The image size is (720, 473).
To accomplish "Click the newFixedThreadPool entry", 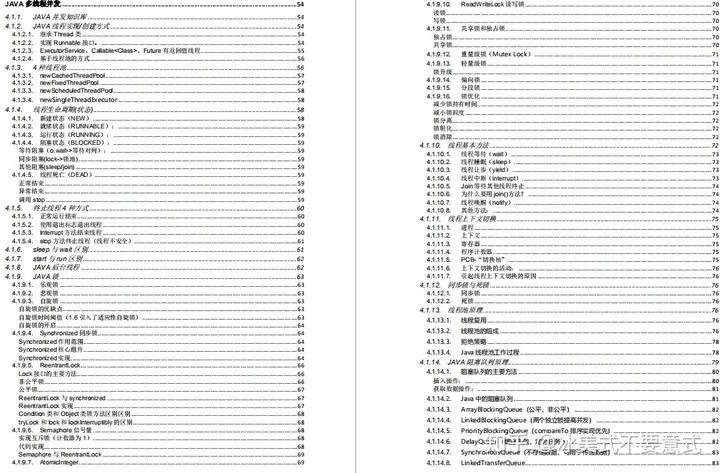I will (x=158, y=83).
